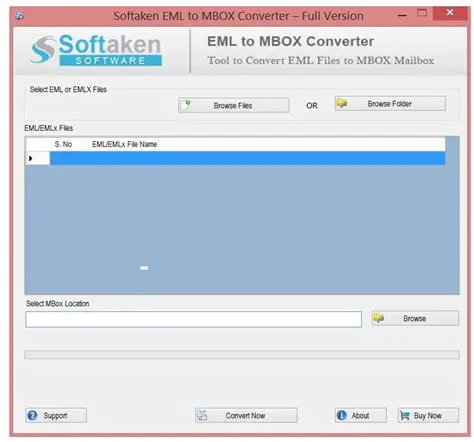Viewport: 474px width, 442px height.
Task: Click the Select MBox Location text field
Action: (x=193, y=319)
